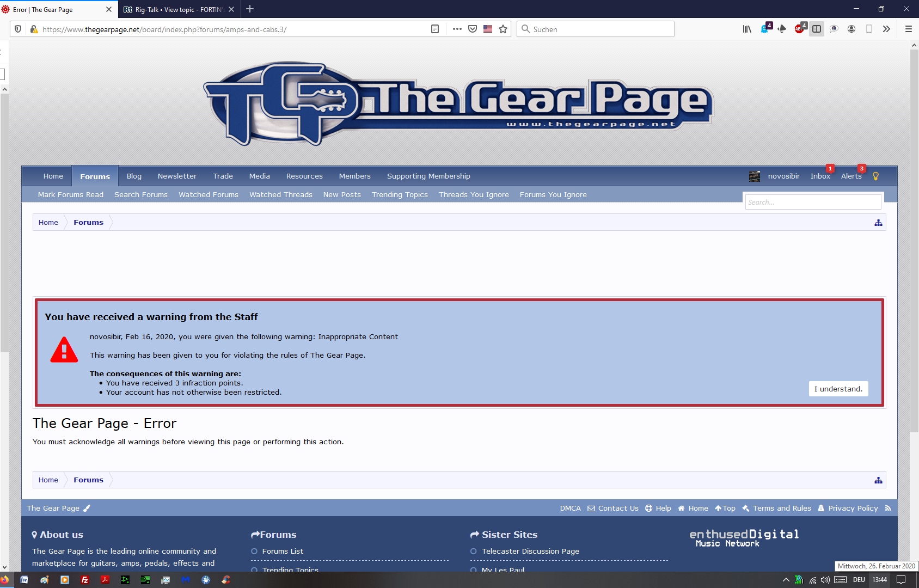Open Help footer link

coord(658,508)
